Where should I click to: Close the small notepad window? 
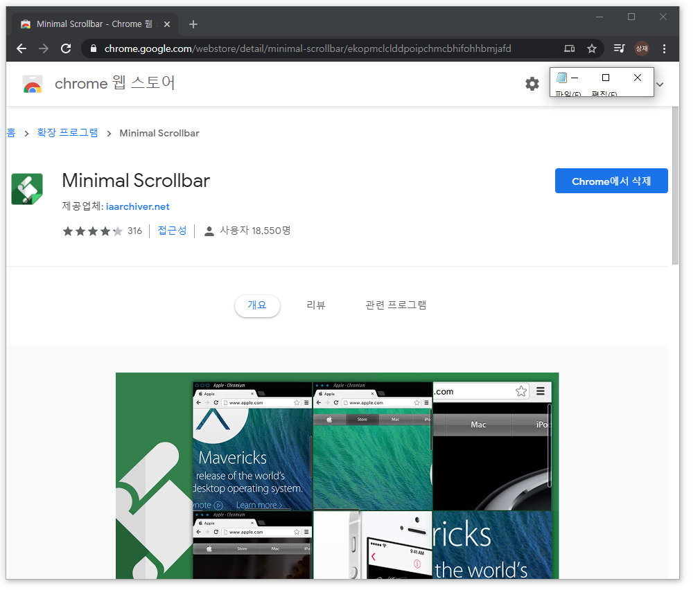pyautogui.click(x=638, y=78)
